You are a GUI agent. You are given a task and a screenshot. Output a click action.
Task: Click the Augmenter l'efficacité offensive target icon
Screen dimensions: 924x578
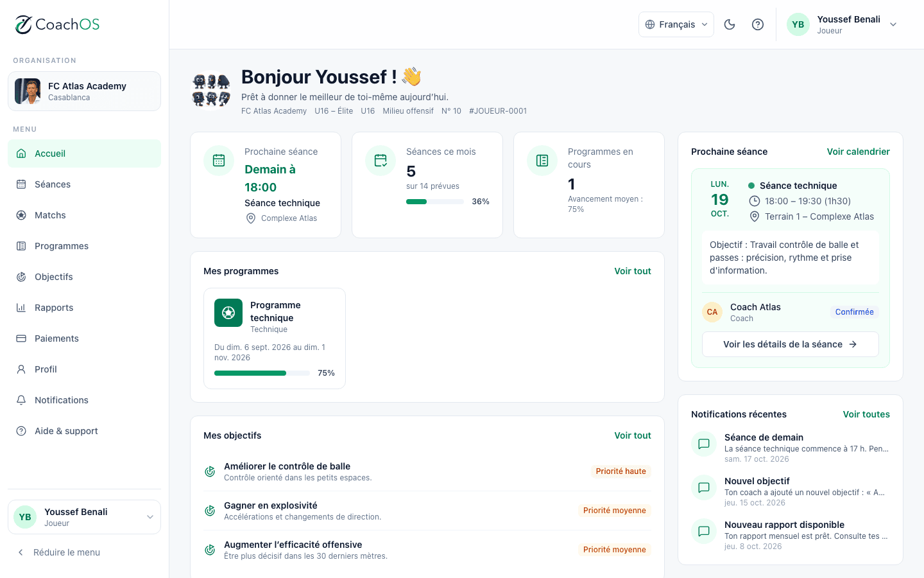pos(210,550)
